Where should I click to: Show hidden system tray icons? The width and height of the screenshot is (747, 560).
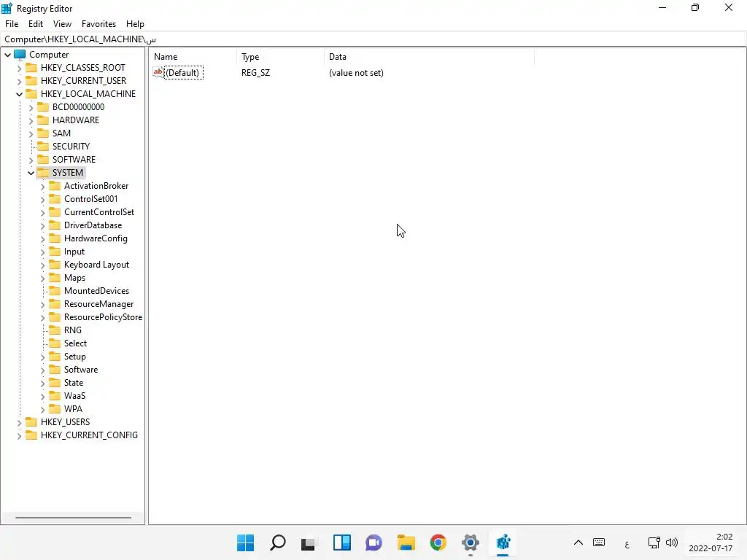tap(578, 542)
